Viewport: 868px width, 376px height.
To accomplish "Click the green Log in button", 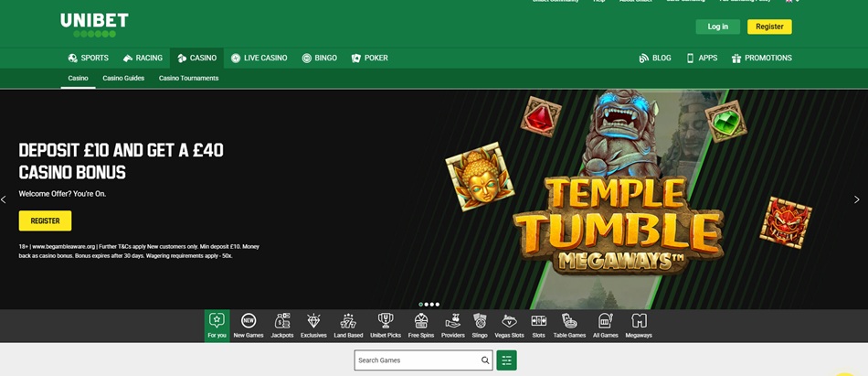I will (718, 27).
